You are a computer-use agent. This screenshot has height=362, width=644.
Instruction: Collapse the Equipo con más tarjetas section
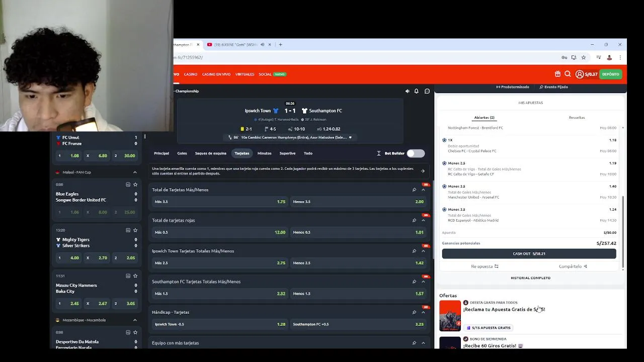pyautogui.click(x=423, y=343)
